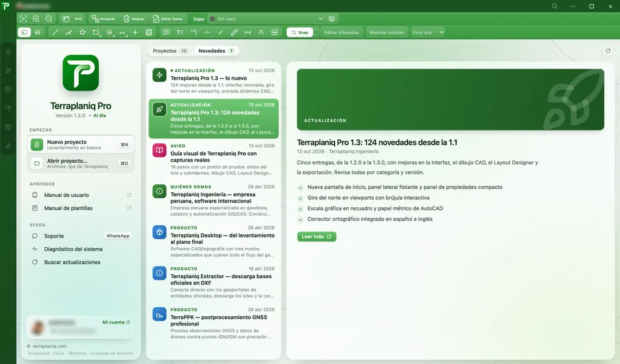Open 'Guía visual de Terraplaniq Pro' news item
620x364 pixels.
(x=214, y=159)
